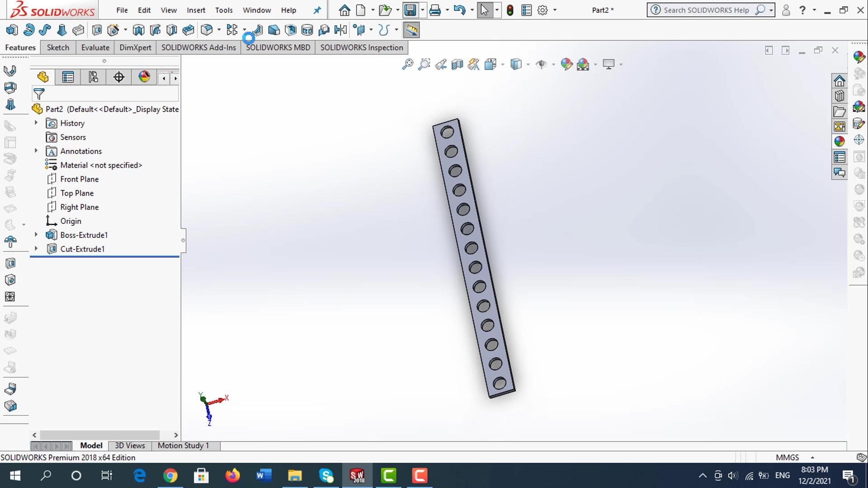Image resolution: width=868 pixels, height=488 pixels.
Task: Click the Zoom to Fit icon
Action: click(x=407, y=64)
